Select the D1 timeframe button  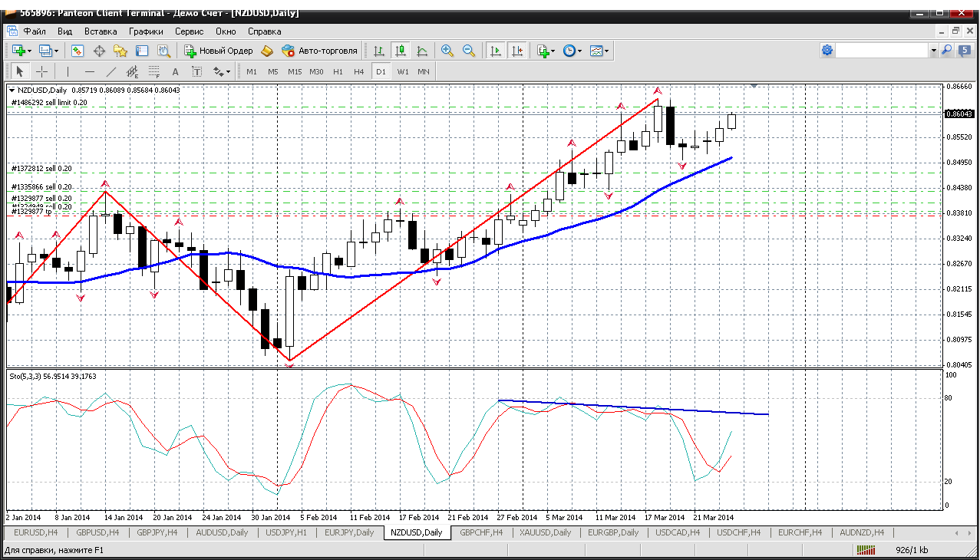point(381,71)
